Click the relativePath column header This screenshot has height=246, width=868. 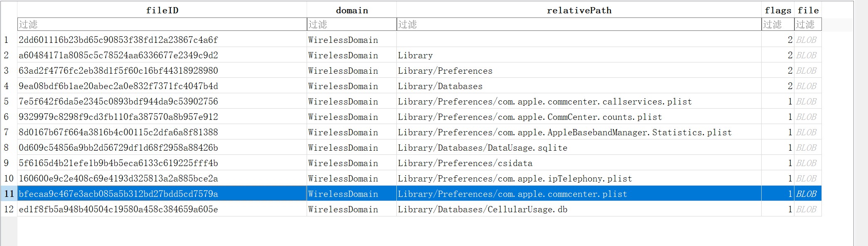579,10
